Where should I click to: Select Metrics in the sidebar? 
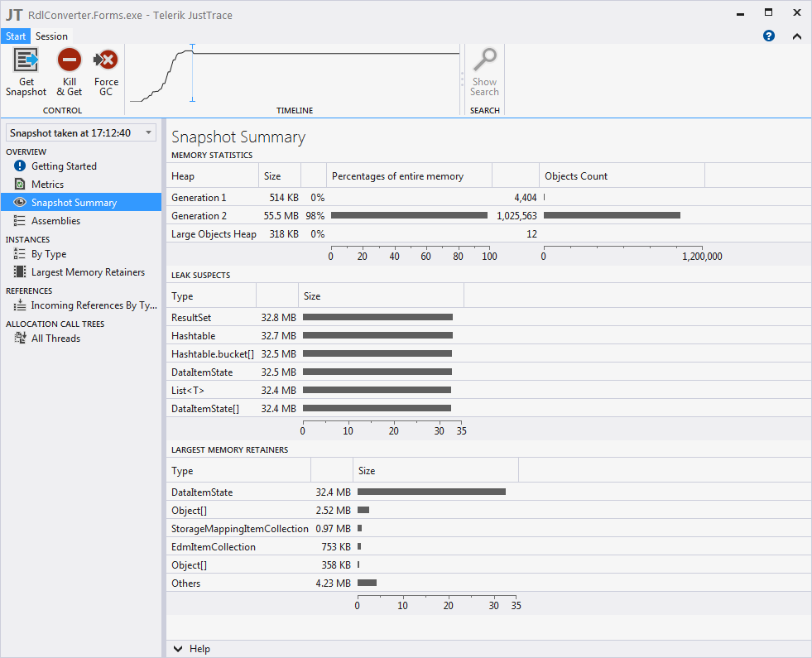point(47,185)
